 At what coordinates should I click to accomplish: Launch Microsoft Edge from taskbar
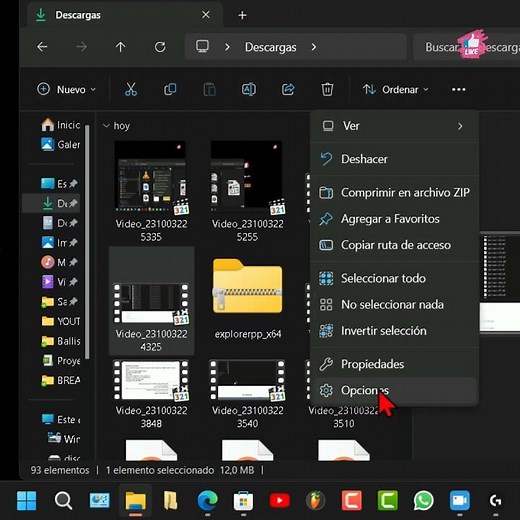point(207,500)
